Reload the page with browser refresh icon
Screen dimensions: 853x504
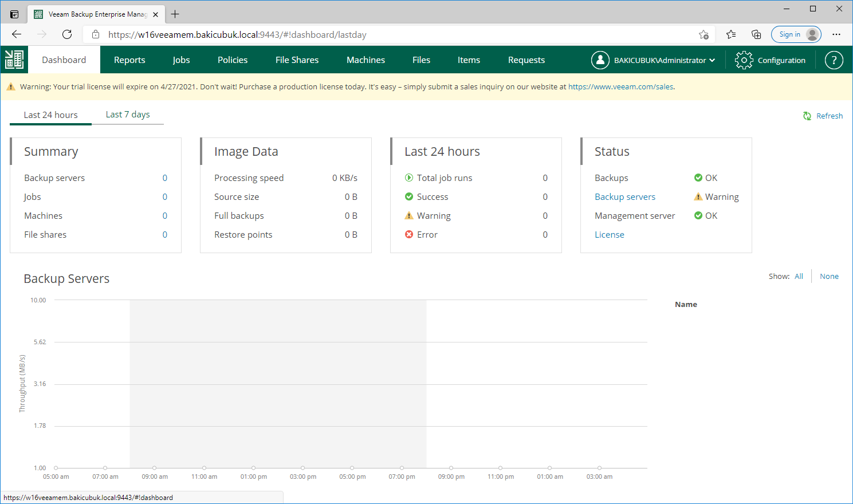point(67,34)
